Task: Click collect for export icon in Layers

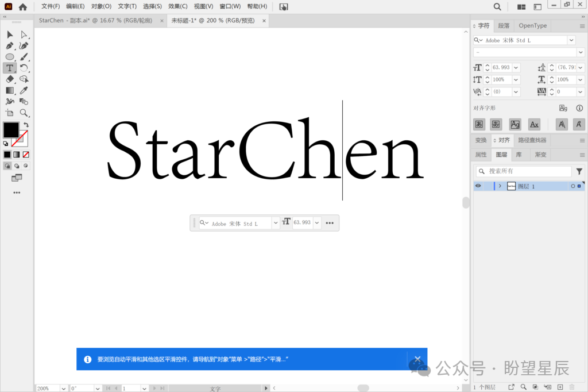Action: click(511, 387)
